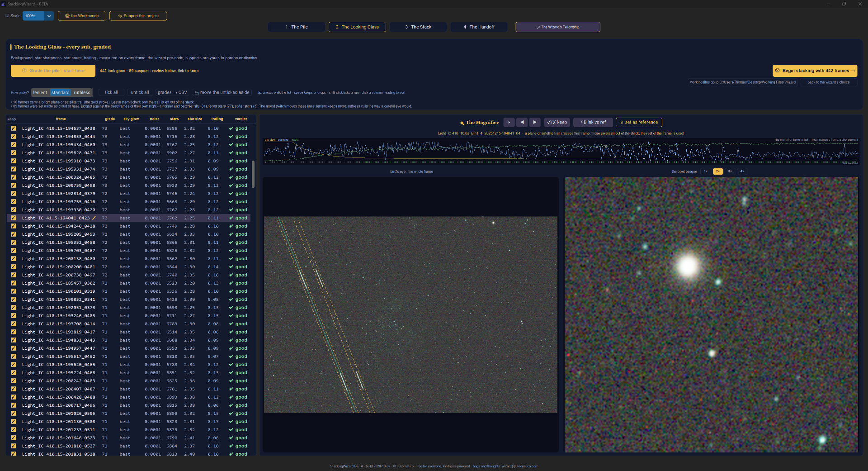Screen dimensions: 868x471
Task: Set pixel peeper zoom to 2×
Action: point(717,171)
